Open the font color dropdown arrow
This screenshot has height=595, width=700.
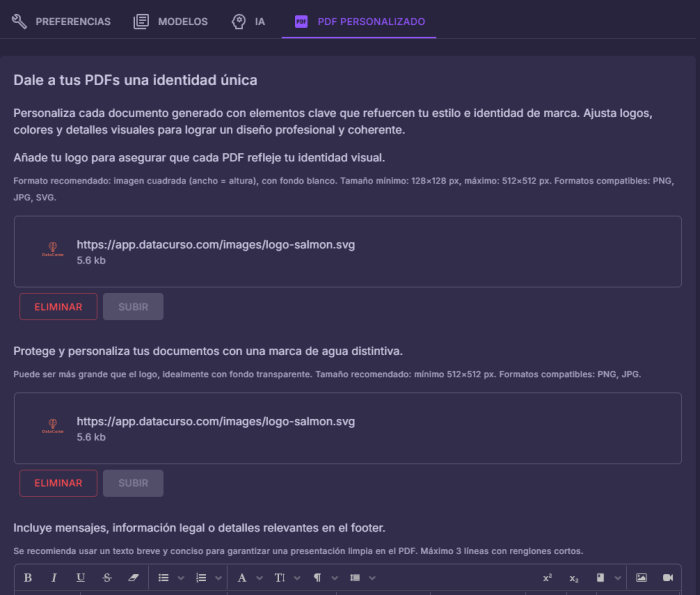click(260, 578)
